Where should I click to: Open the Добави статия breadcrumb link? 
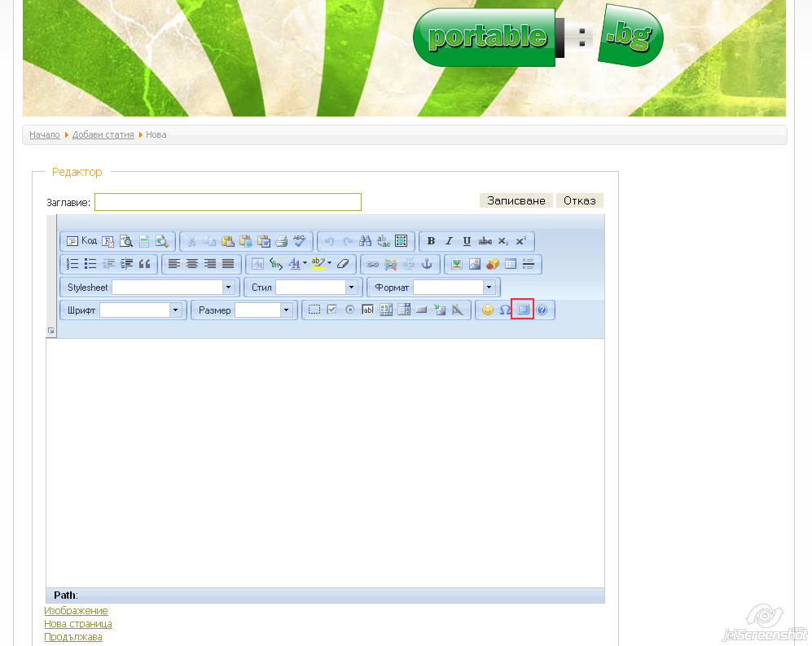click(x=103, y=134)
